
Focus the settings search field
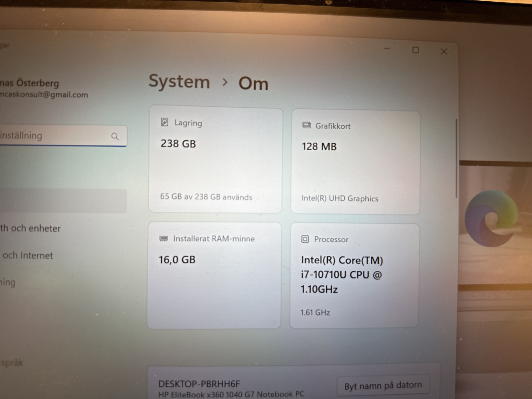coord(63,136)
